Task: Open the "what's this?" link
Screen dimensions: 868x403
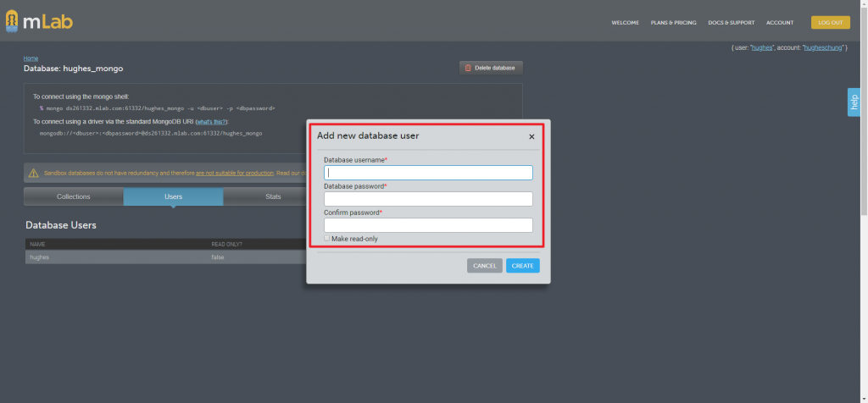Action: 211,122
